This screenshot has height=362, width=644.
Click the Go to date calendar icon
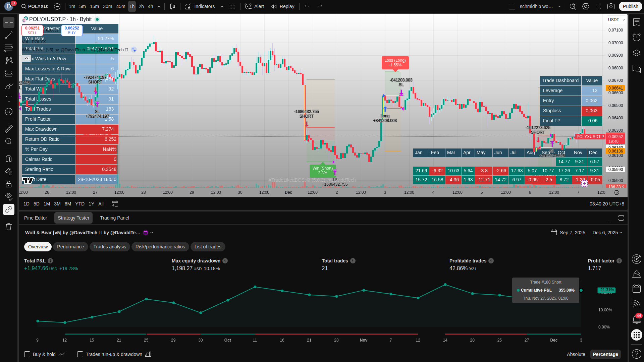115,204
